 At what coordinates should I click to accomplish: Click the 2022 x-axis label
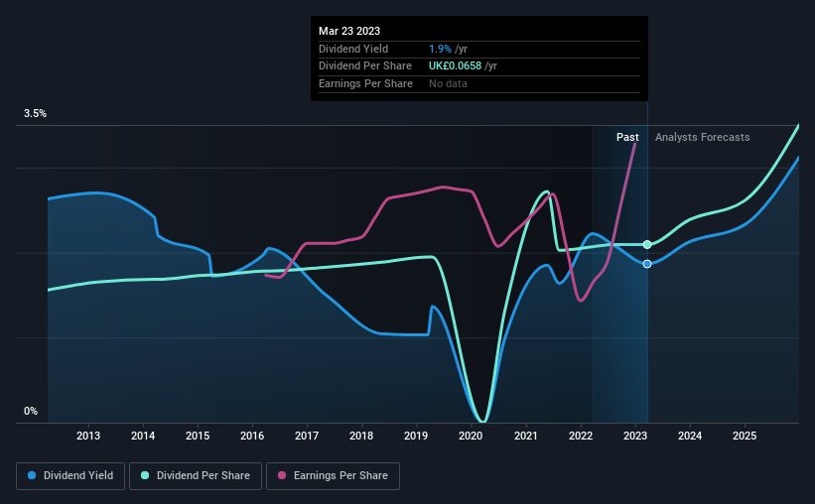581,436
